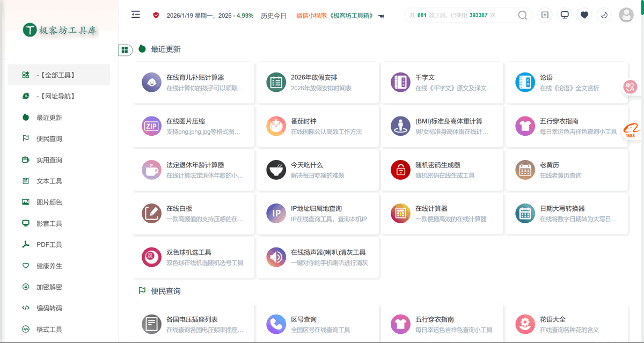Select the 在线图片压缩 ZIP tool icon
This screenshot has height=343, width=644.
pyautogui.click(x=151, y=126)
